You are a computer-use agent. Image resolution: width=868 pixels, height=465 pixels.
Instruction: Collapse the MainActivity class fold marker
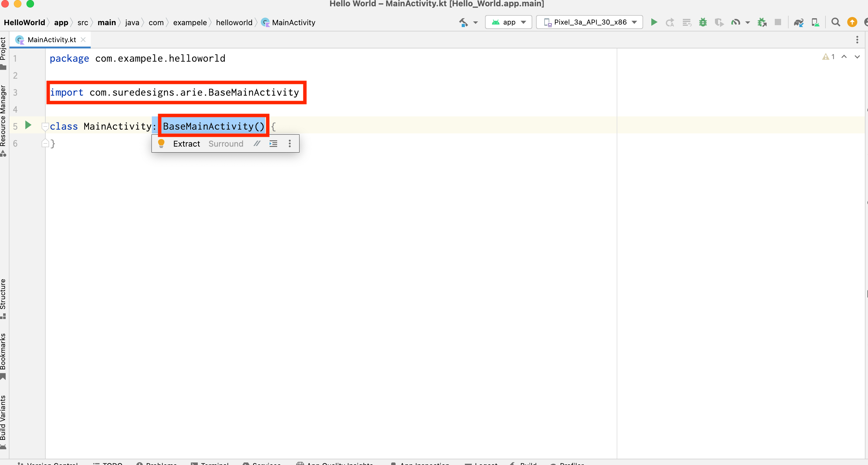pyautogui.click(x=45, y=126)
